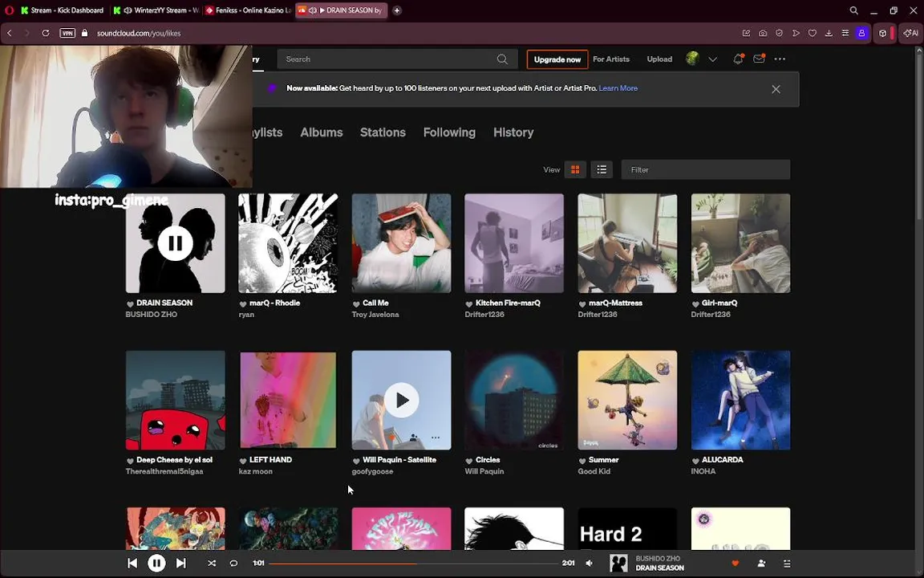Switch to grid view
This screenshot has width=924, height=578.
click(x=575, y=170)
